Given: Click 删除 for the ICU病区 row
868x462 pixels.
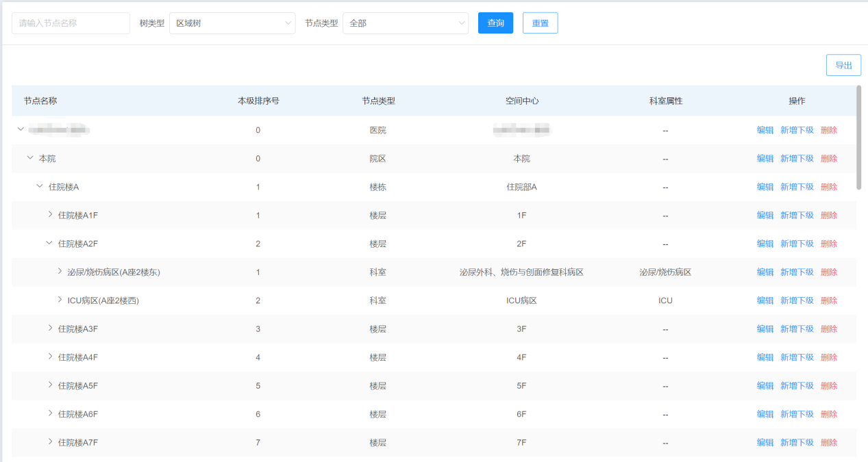Looking at the screenshot, I should pyautogui.click(x=829, y=300).
